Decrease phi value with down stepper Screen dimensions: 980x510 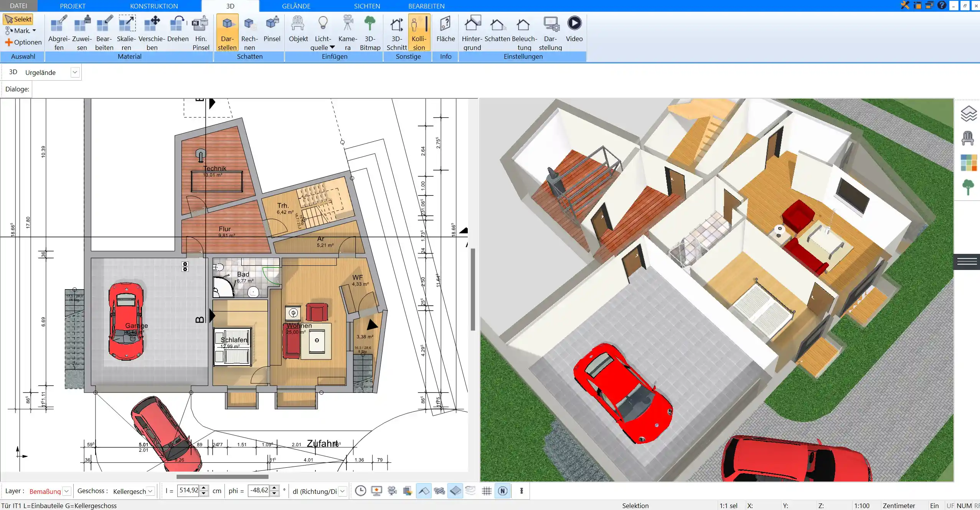(274, 493)
